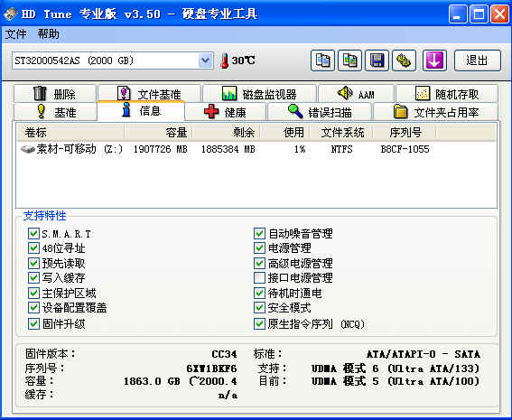This screenshot has height=420, width=512.
Task: Open the 帮助 menu
Action: (48, 34)
